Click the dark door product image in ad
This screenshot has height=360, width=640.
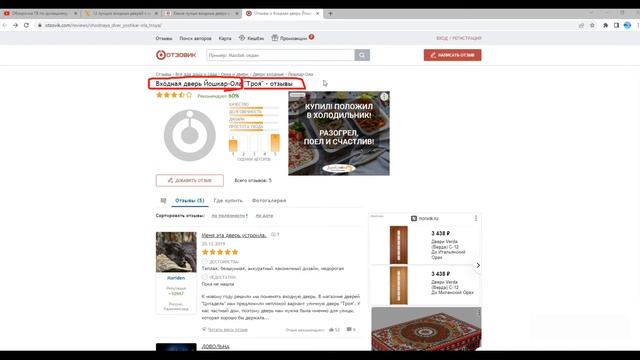(399, 244)
